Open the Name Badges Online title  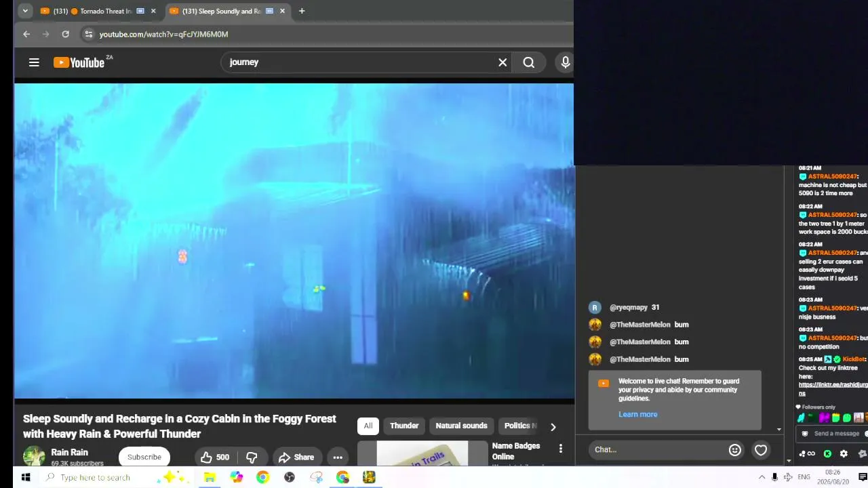tap(516, 451)
